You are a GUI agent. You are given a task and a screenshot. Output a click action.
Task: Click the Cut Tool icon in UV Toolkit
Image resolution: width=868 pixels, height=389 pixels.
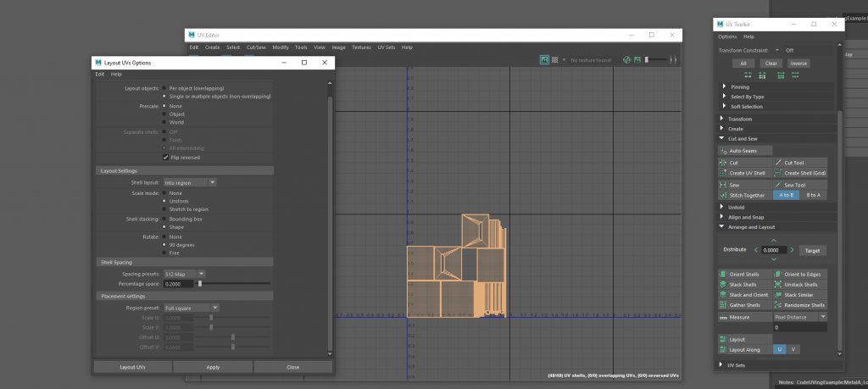(x=778, y=163)
